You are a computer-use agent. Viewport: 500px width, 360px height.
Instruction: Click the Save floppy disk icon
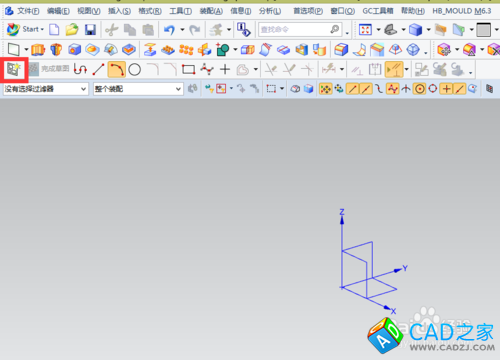pos(90,30)
